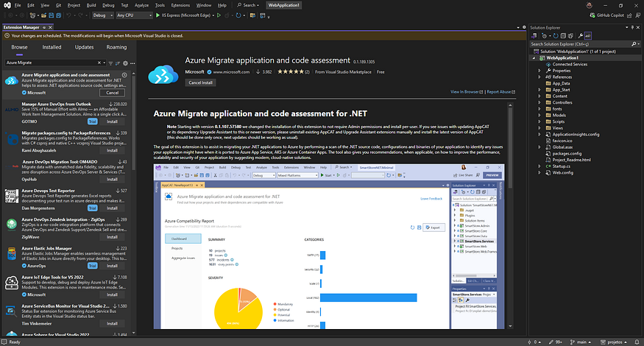The image size is (644, 346).
Task: Click the Save All toolbar icon
Action: pyautogui.click(x=59, y=15)
